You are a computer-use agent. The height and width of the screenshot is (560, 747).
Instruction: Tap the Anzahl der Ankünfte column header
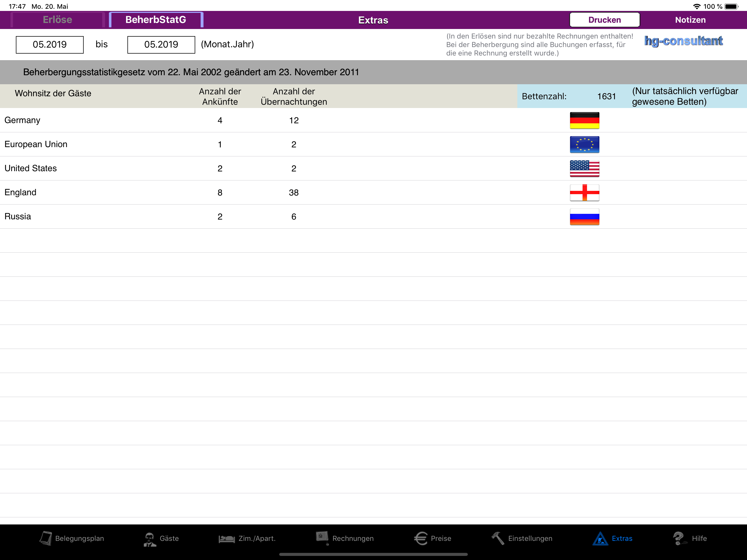point(220,96)
